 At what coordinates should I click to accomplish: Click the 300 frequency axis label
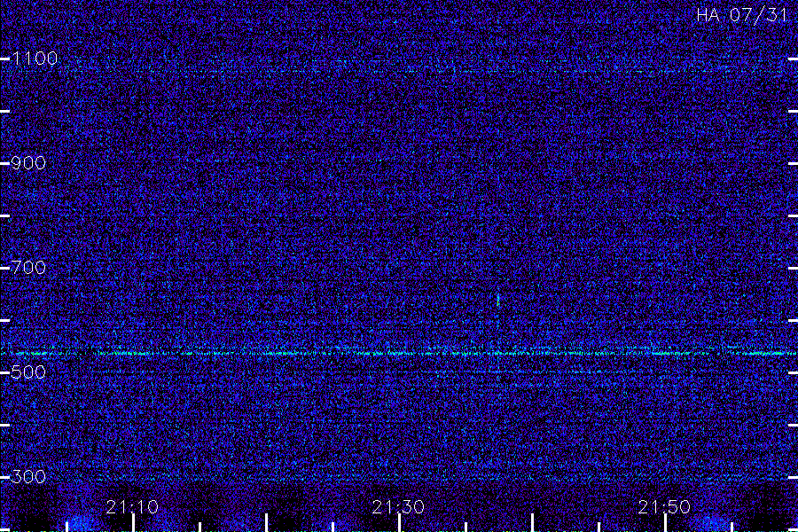[x=28, y=477]
